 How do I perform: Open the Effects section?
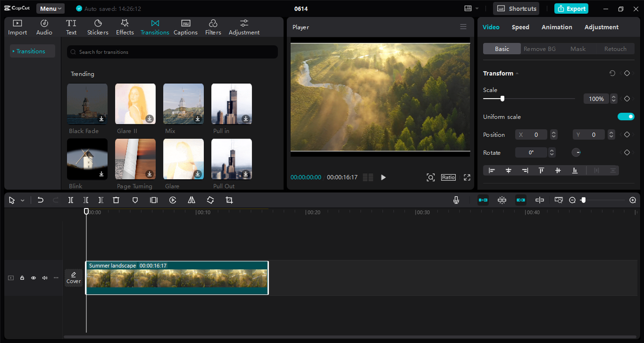point(125,27)
